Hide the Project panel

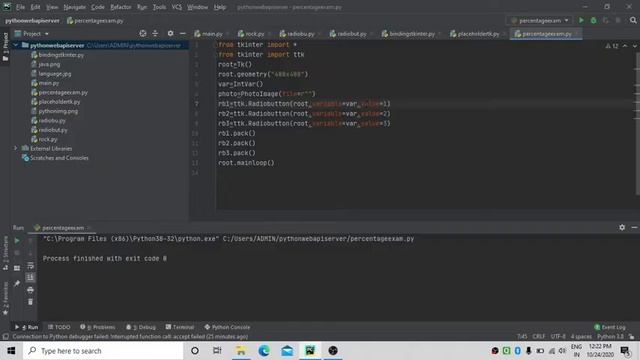tap(182, 33)
